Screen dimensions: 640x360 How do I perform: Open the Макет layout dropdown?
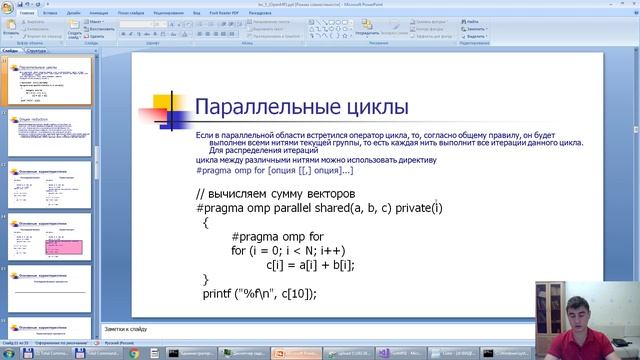94,22
